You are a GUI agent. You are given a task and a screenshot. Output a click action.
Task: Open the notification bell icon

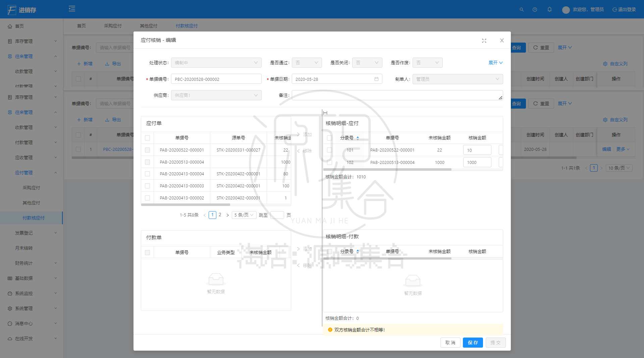(x=549, y=9)
